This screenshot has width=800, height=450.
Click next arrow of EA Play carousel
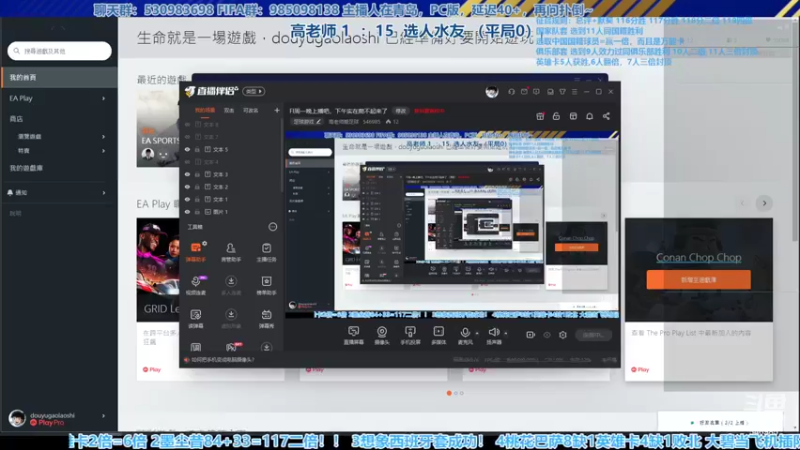click(x=764, y=203)
